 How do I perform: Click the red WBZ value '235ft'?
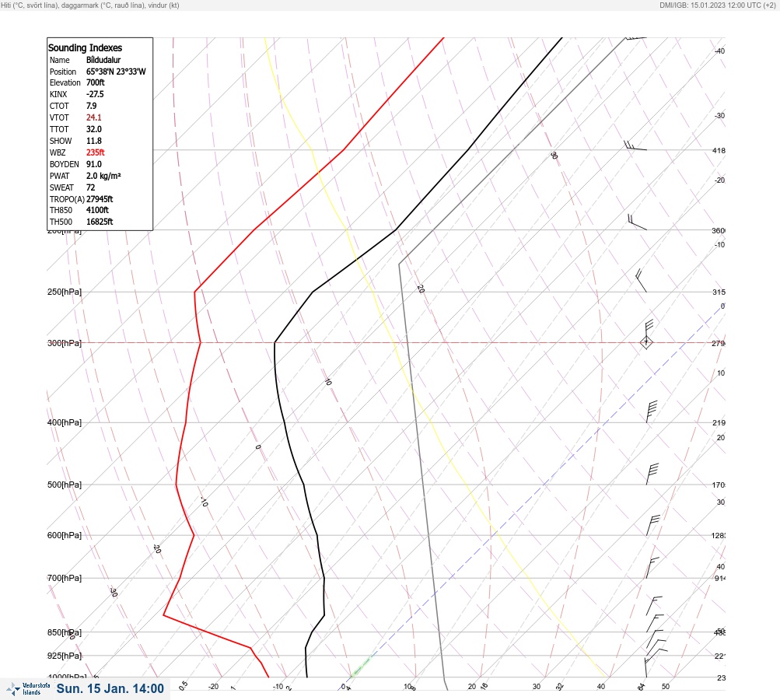pos(96,152)
